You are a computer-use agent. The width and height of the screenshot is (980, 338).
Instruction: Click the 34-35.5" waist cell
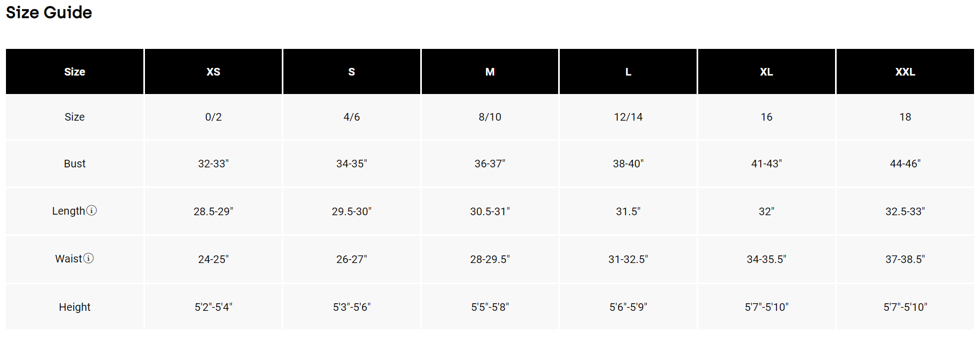click(x=766, y=259)
